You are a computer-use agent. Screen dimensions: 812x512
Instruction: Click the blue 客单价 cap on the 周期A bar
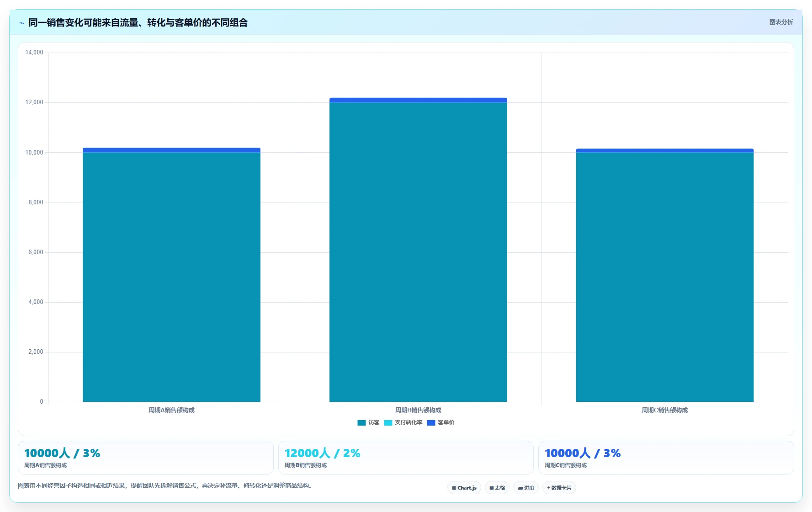(x=171, y=150)
